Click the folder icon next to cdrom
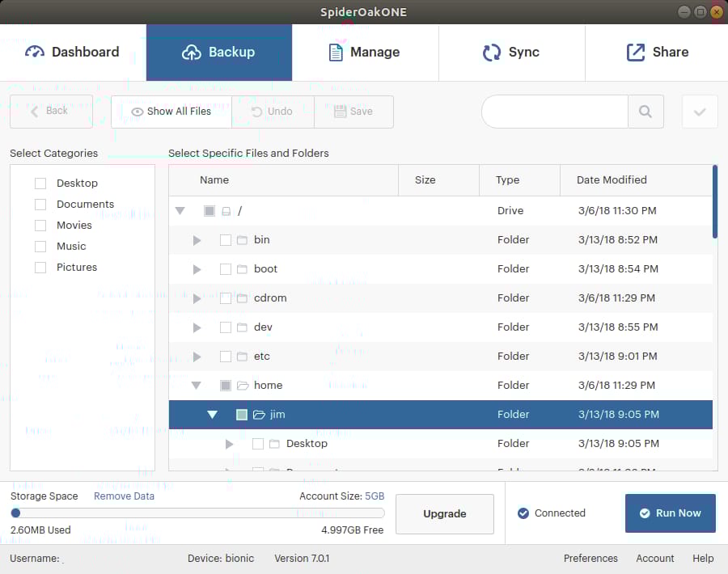 [242, 298]
